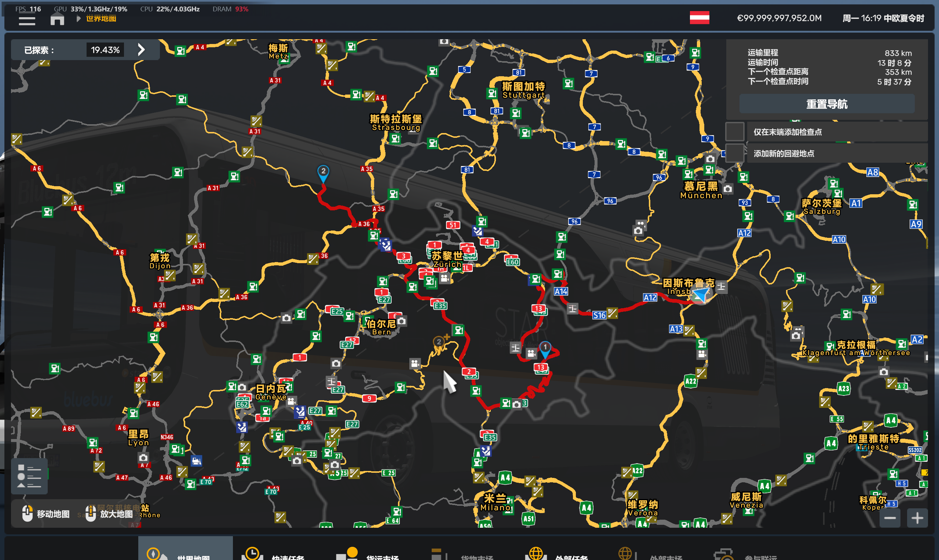Select blue waypoint marker number 2

(x=323, y=174)
